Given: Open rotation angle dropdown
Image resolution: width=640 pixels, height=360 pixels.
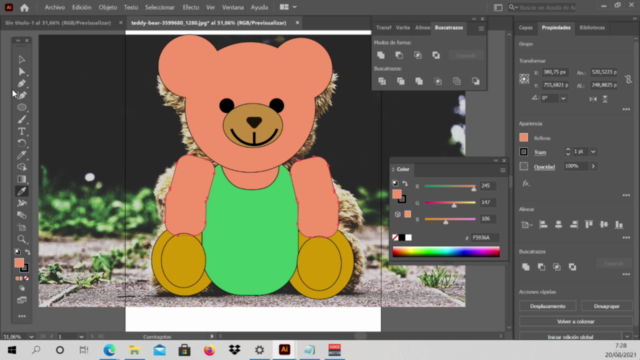Looking at the screenshot, I should point(563,98).
